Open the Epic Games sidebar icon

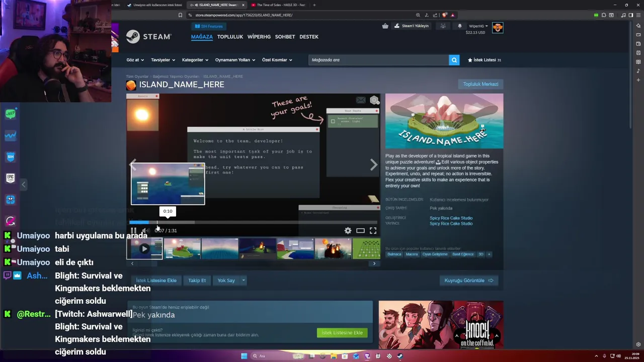[11, 178]
